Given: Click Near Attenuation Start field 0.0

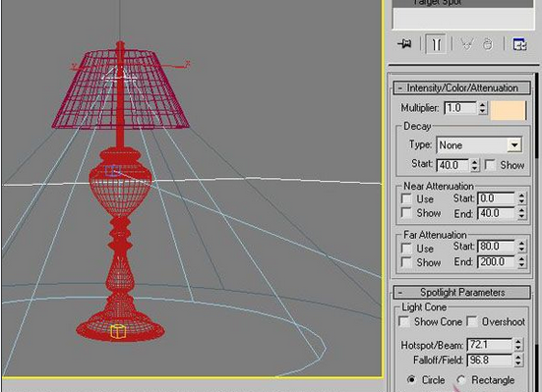Looking at the screenshot, I should [x=497, y=198].
